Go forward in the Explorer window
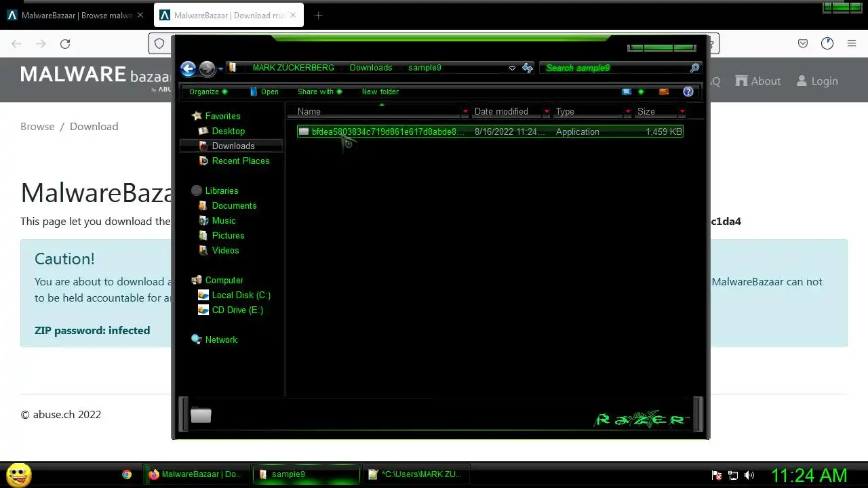Image resolution: width=868 pixels, height=488 pixels. pyautogui.click(x=207, y=68)
